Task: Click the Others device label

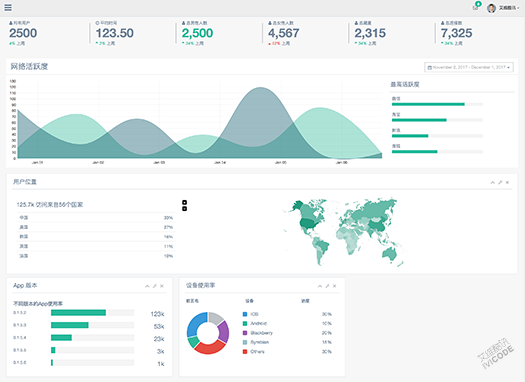Action: [257, 352]
